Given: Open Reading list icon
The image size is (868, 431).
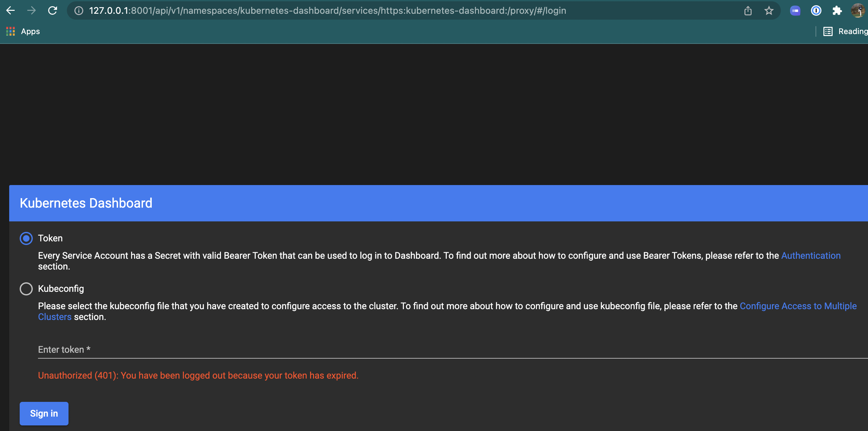Looking at the screenshot, I should 828,31.
